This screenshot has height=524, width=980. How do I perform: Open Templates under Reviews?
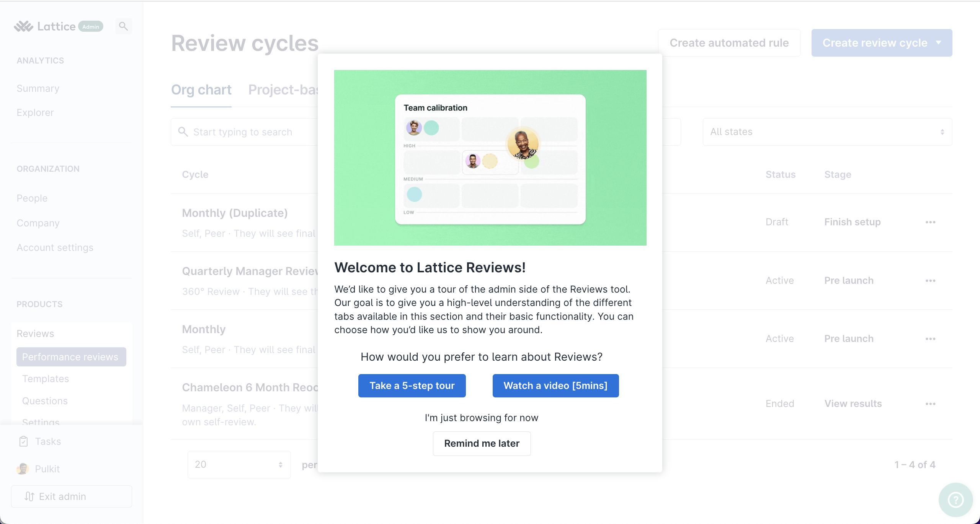coord(46,379)
